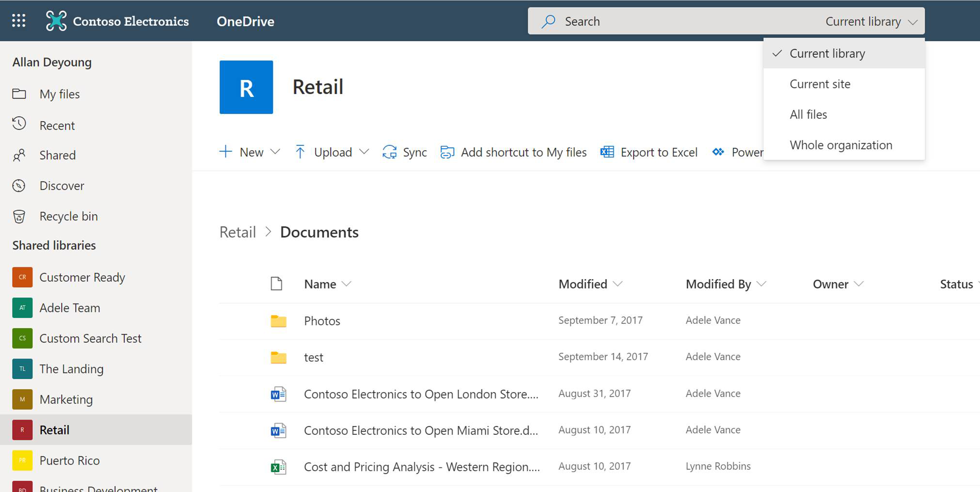Open Contoso Electronics to Open London Store document
Viewport: 980px width, 492px height.
[421, 394]
